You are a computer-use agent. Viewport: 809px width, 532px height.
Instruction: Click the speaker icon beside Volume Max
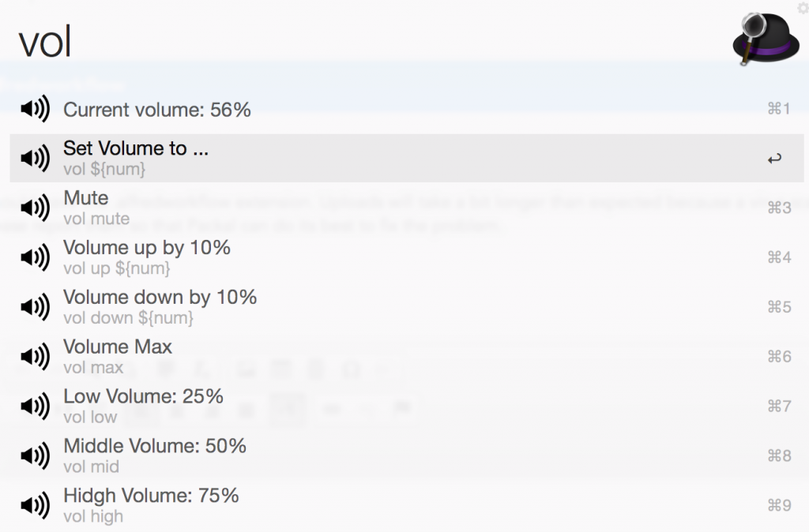point(35,357)
